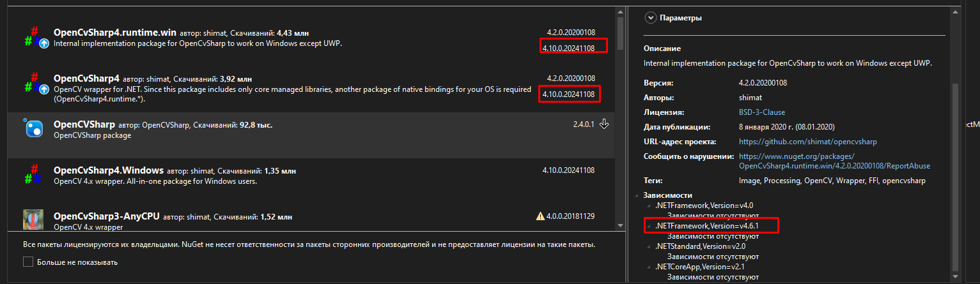
Task: Collapse the Параметры section chevron
Action: point(651,18)
